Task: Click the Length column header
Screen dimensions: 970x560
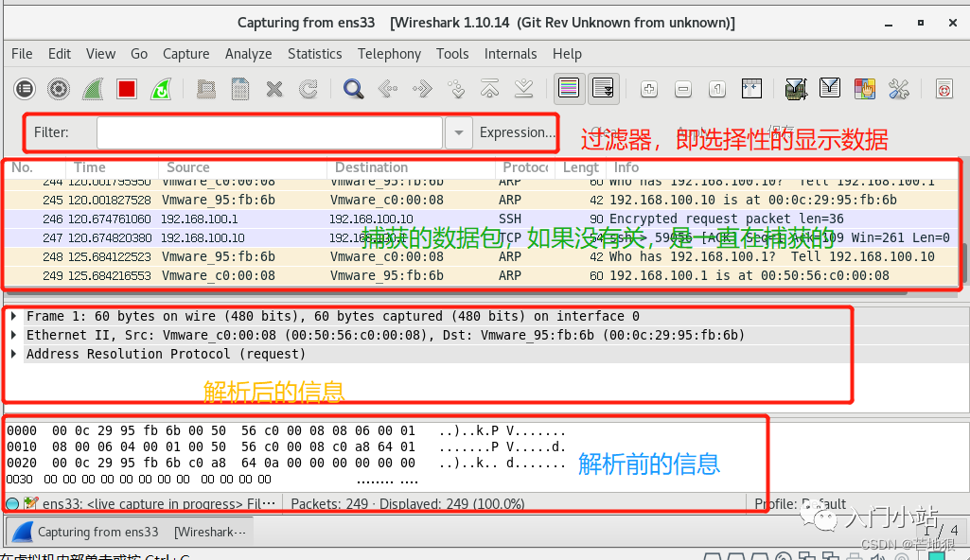Action: [580, 167]
